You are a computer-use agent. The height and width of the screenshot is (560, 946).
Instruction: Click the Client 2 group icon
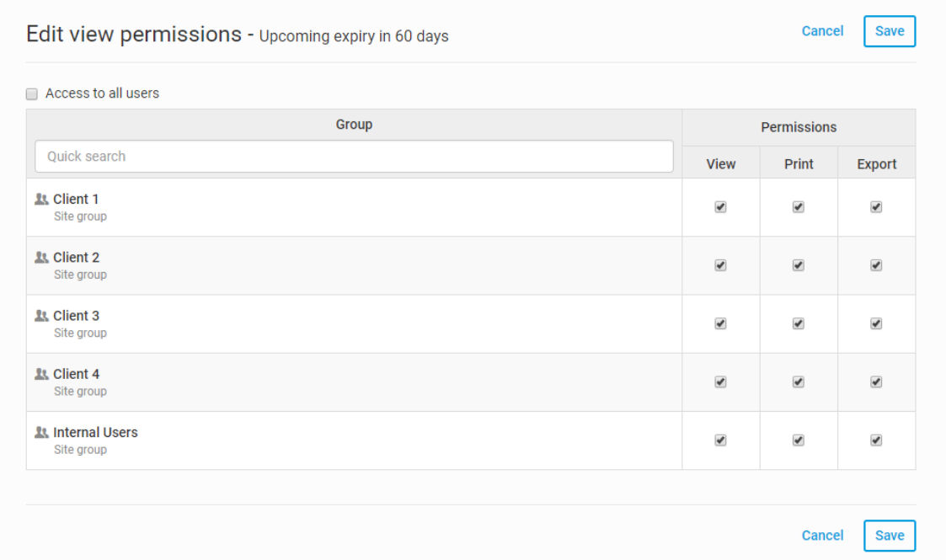click(41, 258)
